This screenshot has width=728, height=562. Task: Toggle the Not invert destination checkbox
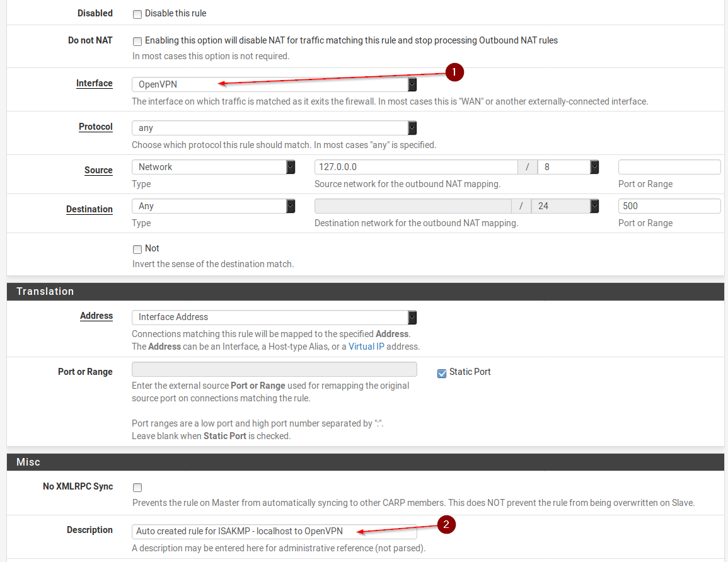(137, 249)
